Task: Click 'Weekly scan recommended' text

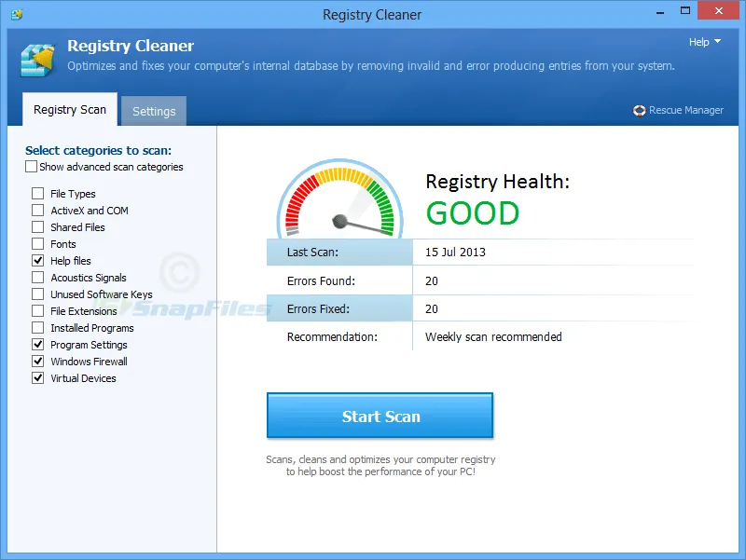Action: tap(493, 337)
